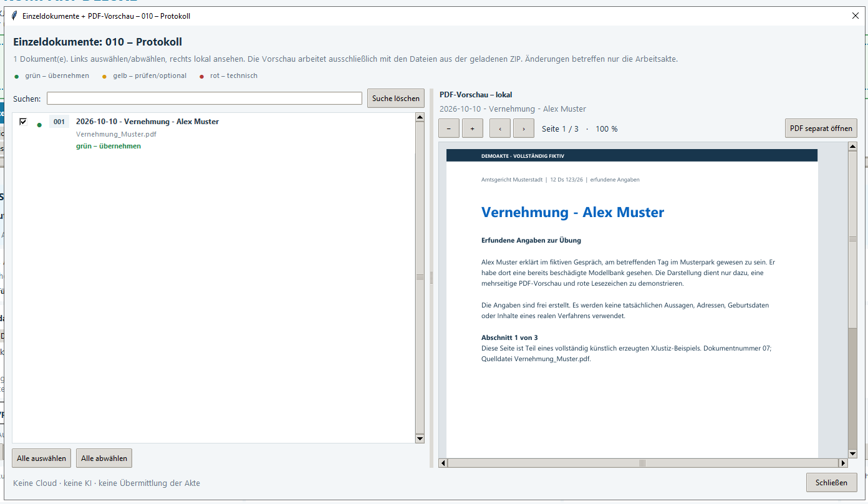This screenshot has width=868, height=504.
Task: Uncheck document 001 Vernehmung checkbox
Action: [x=23, y=122]
